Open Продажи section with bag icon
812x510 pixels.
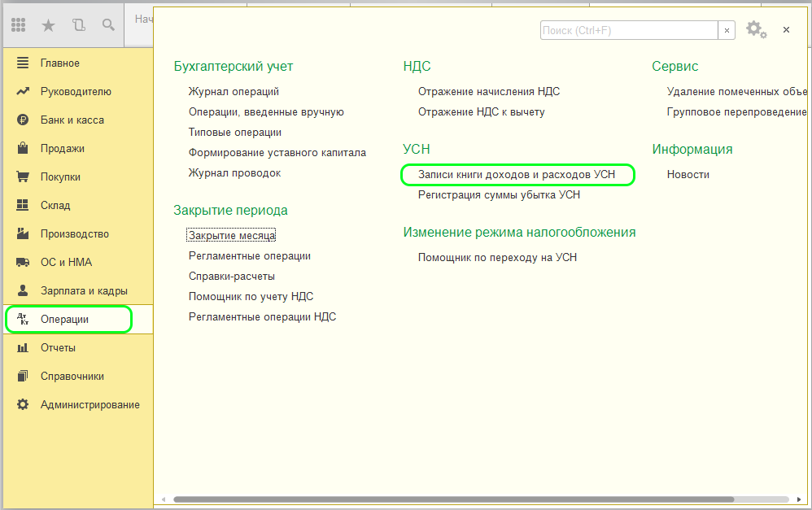coord(62,149)
